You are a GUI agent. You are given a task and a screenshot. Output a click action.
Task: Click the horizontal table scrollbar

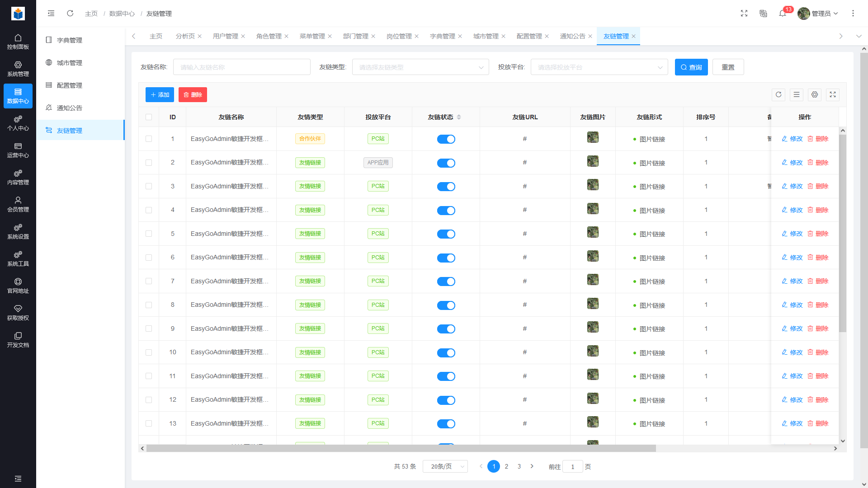(x=401, y=448)
